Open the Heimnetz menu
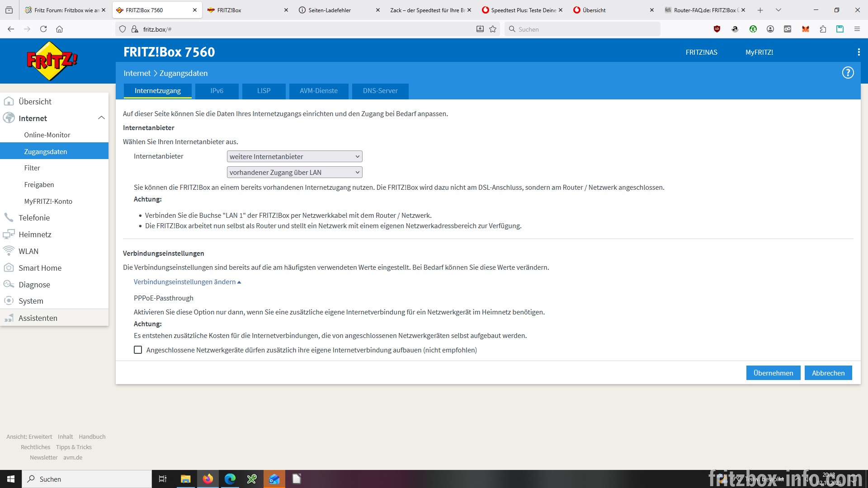The width and height of the screenshot is (868, 488). [54, 235]
